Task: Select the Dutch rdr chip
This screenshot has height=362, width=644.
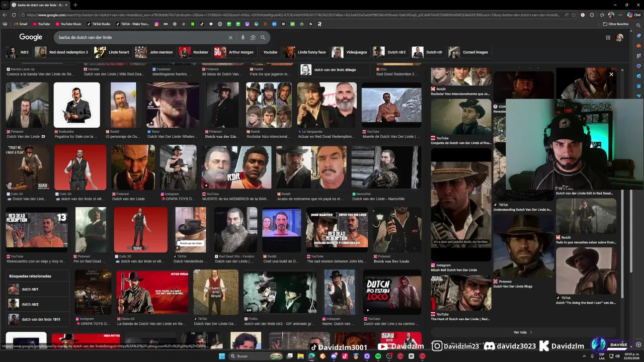Action: (x=428, y=52)
